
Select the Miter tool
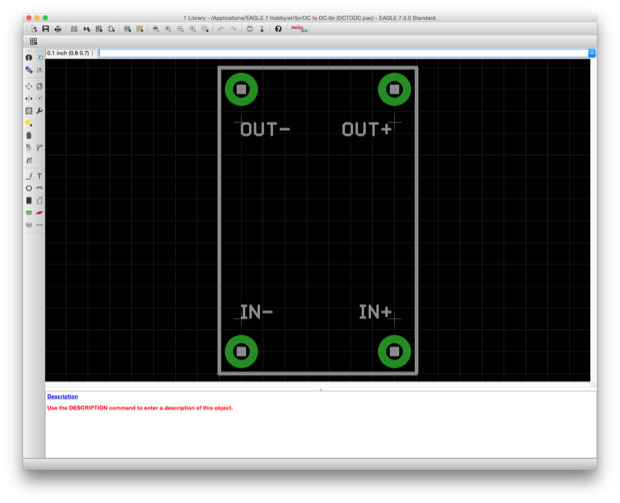[40, 148]
